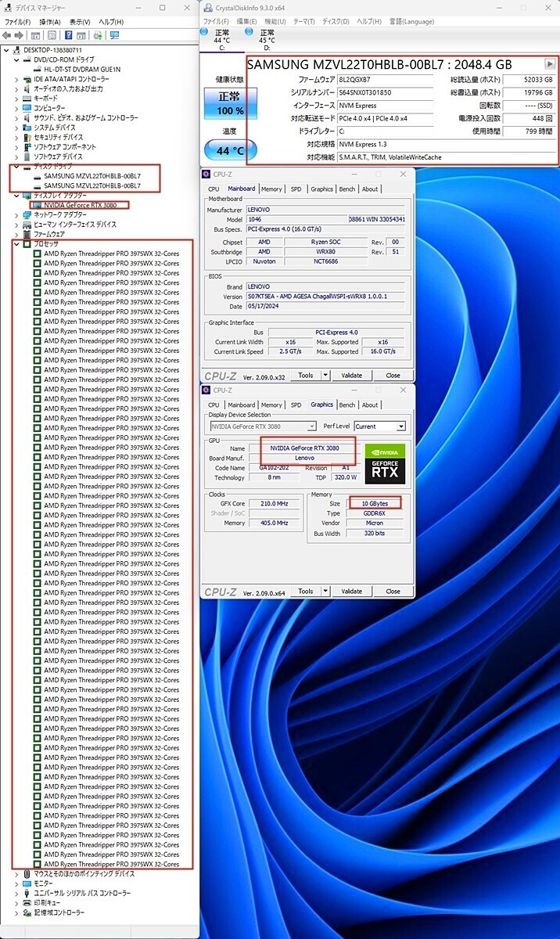Click the show/hide console tree toolbar icon

(35, 35)
